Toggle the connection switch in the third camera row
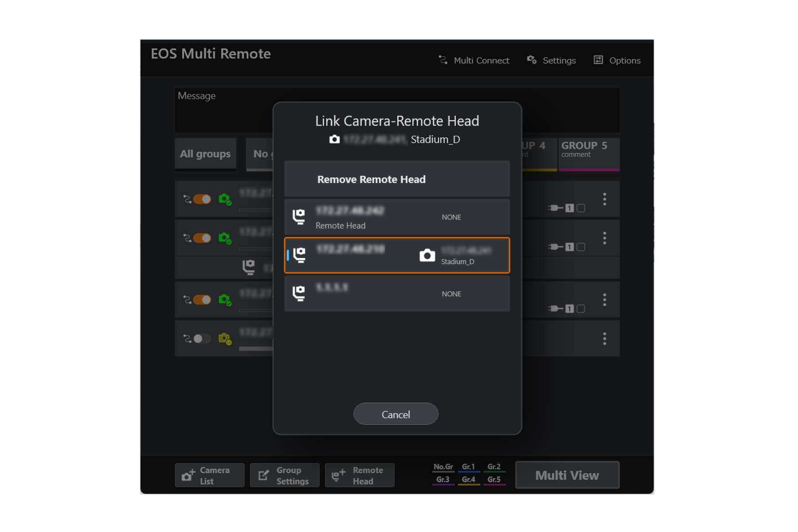 (x=202, y=300)
